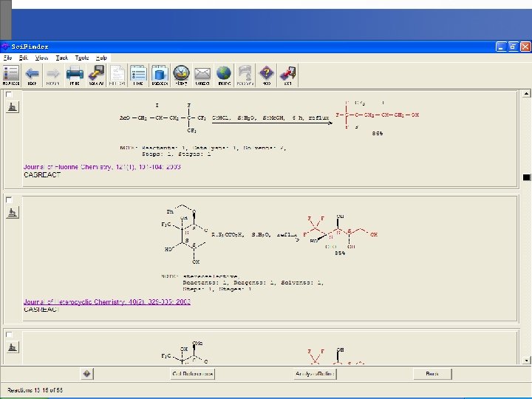Print results with the printer icon

coord(75,75)
